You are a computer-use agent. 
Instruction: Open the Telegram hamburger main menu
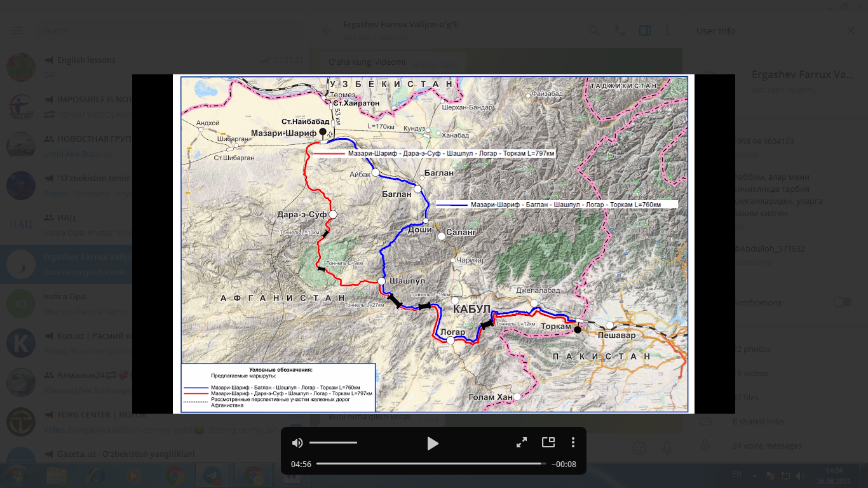[x=17, y=30]
